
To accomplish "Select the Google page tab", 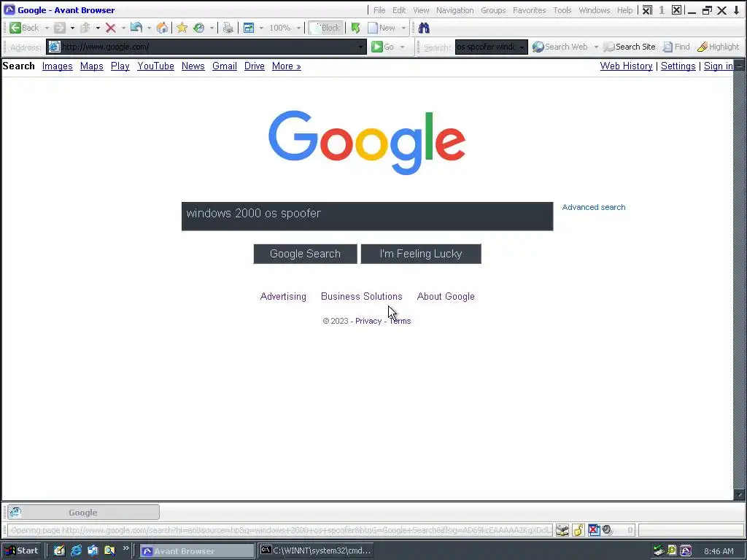I will click(x=83, y=513).
